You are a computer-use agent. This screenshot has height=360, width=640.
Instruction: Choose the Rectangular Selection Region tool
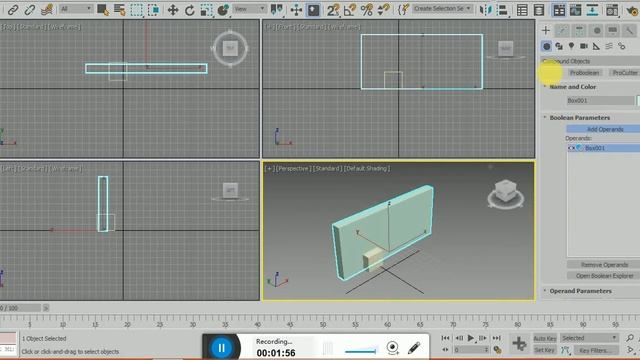coord(137,10)
